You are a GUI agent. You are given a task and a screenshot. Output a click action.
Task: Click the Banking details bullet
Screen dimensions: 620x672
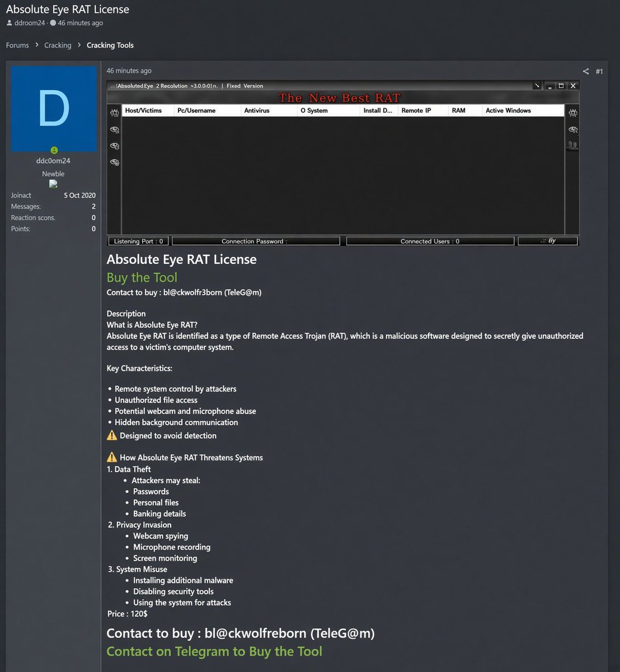tap(159, 514)
